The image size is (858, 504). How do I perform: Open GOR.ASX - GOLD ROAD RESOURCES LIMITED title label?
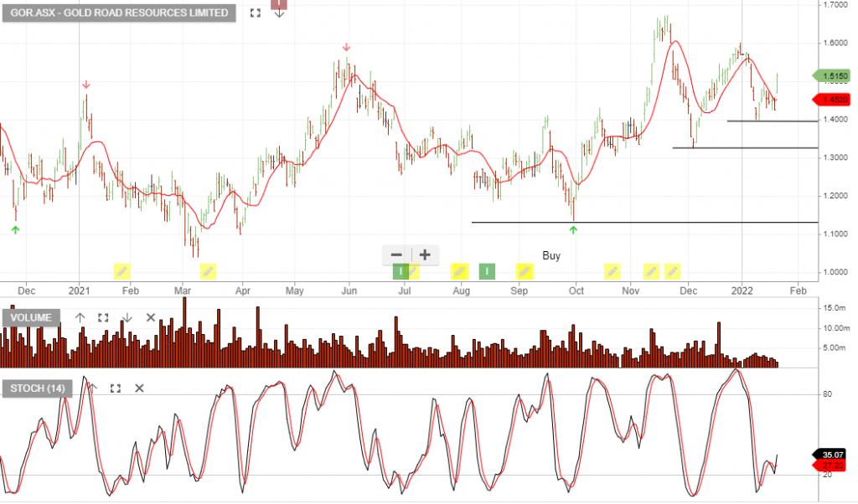click(119, 13)
